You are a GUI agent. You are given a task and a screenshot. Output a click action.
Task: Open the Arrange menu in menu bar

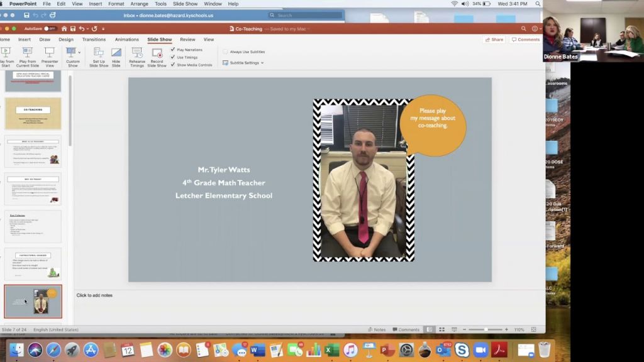pyautogui.click(x=139, y=4)
